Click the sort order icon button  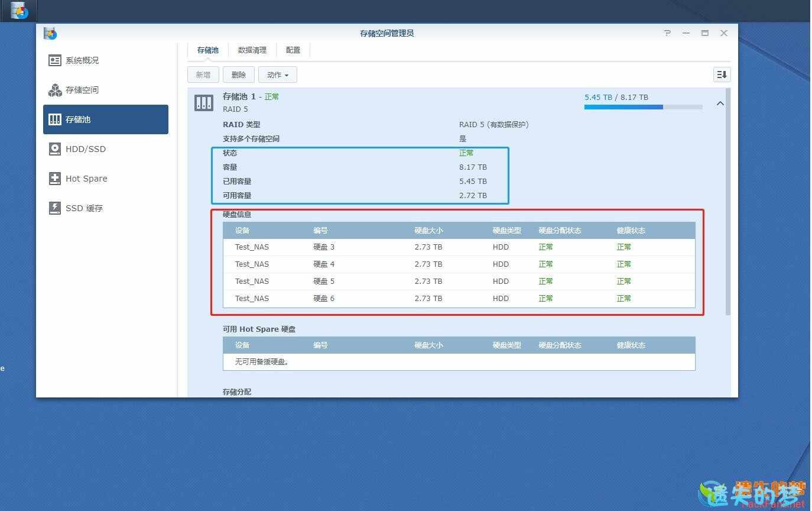tap(722, 75)
